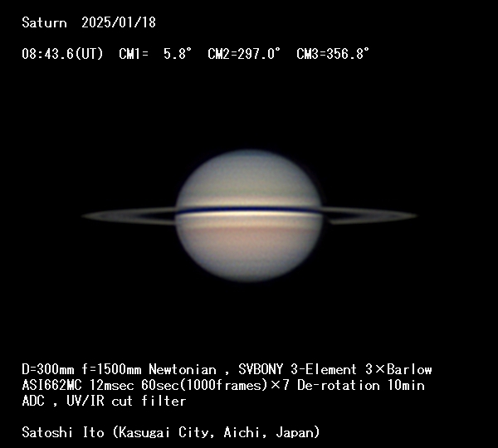Image resolution: width=498 pixels, height=448 pixels.
Task: Click 'De-rotation 10min' text
Action: (x=361, y=385)
